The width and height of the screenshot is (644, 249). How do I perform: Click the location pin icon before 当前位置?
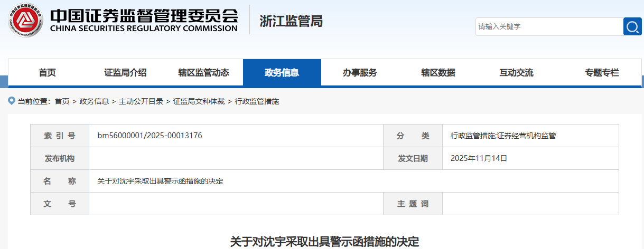(12, 101)
